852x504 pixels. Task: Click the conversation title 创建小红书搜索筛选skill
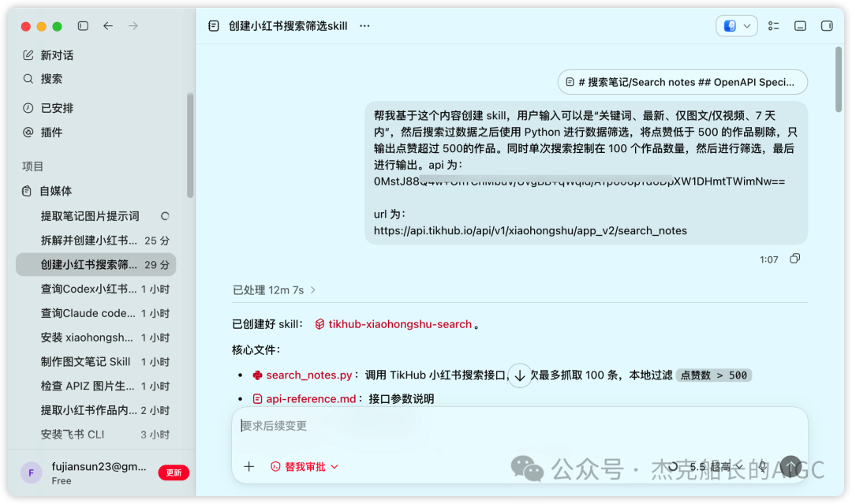[x=288, y=26]
